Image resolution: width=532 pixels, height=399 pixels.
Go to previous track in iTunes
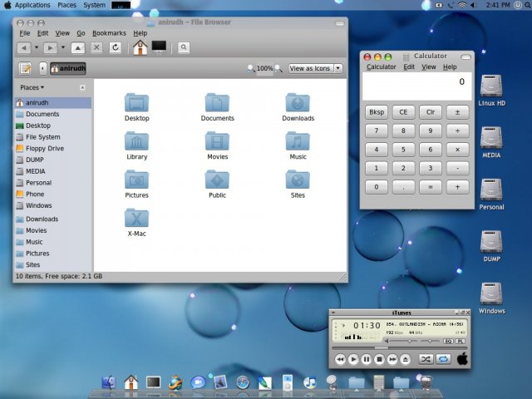340,359
